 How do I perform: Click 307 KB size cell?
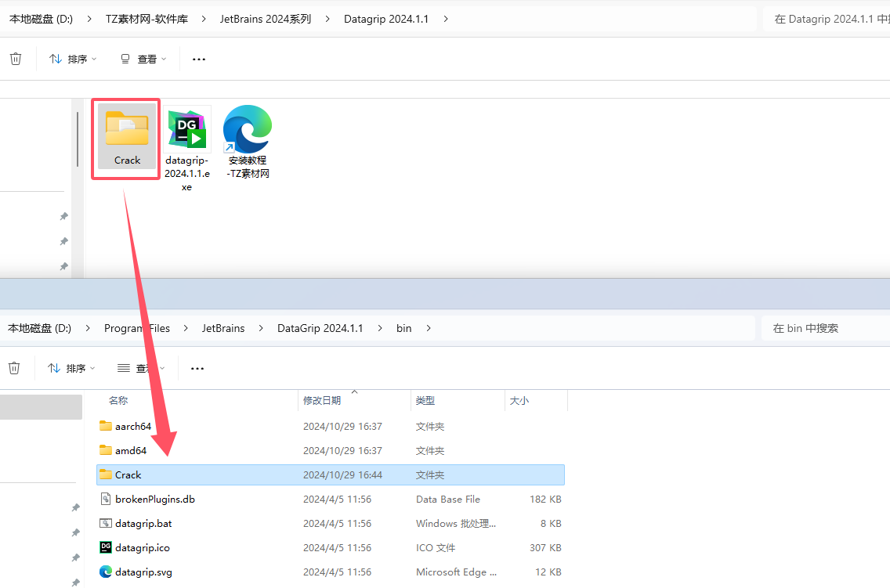pyautogui.click(x=545, y=548)
